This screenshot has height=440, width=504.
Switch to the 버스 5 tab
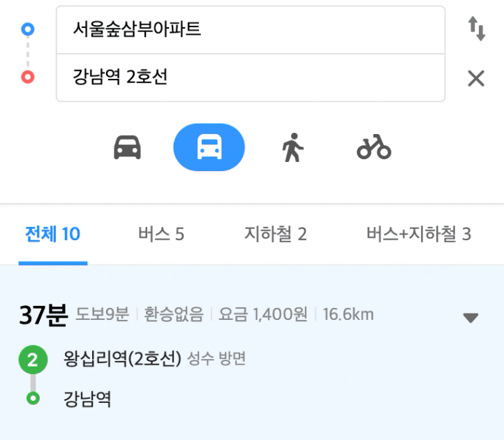pos(161,234)
